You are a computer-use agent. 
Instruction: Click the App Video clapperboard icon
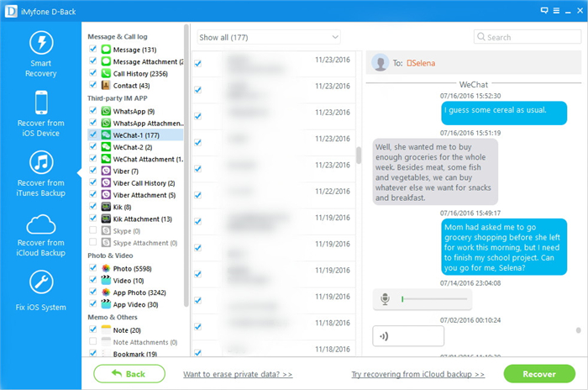click(x=106, y=304)
